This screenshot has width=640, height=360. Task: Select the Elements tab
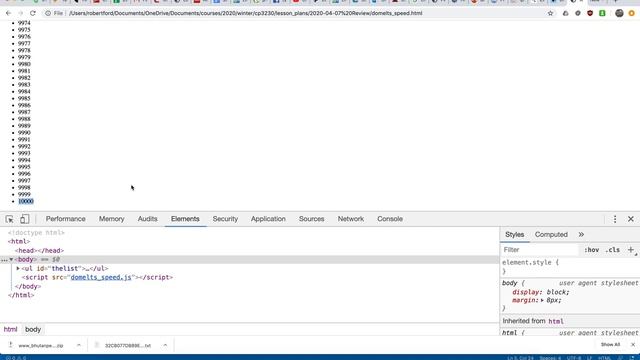(x=185, y=219)
